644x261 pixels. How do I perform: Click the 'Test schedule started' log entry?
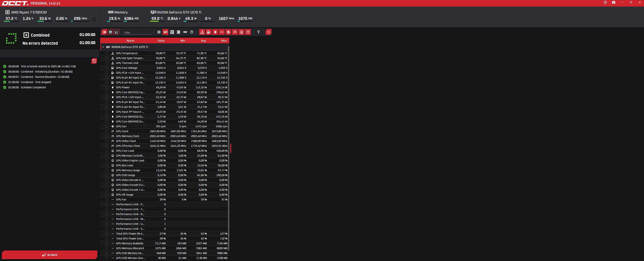coord(48,66)
